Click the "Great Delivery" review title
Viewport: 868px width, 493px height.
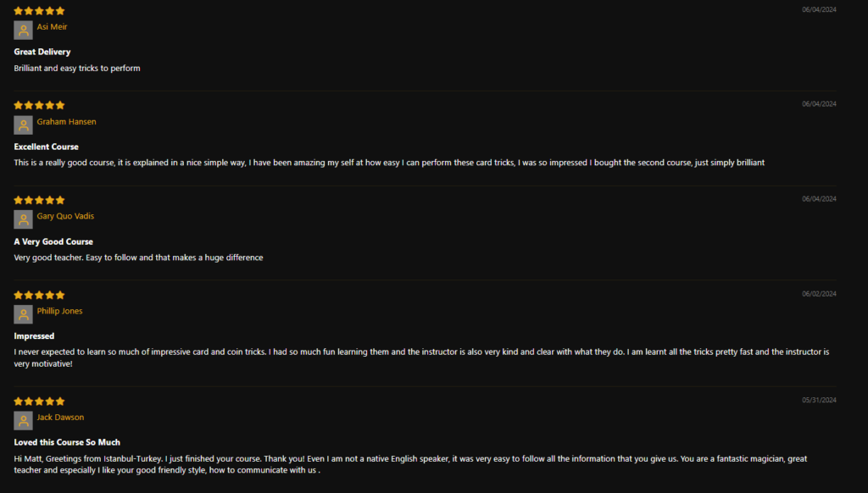pyautogui.click(x=42, y=52)
